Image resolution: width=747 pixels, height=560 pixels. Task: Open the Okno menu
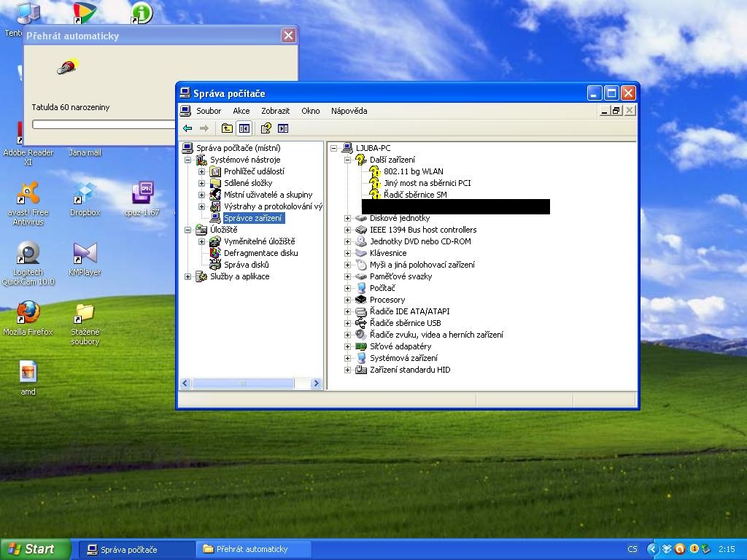(x=311, y=111)
